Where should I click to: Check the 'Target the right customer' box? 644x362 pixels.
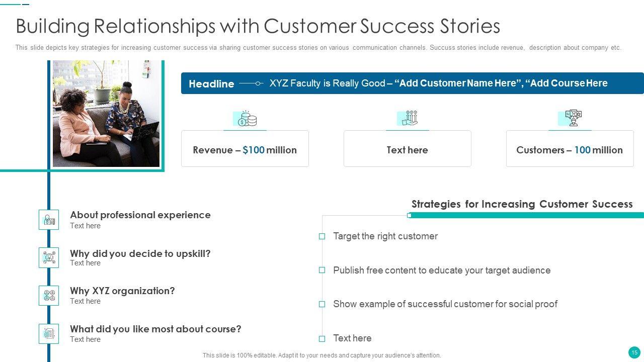pyautogui.click(x=322, y=236)
